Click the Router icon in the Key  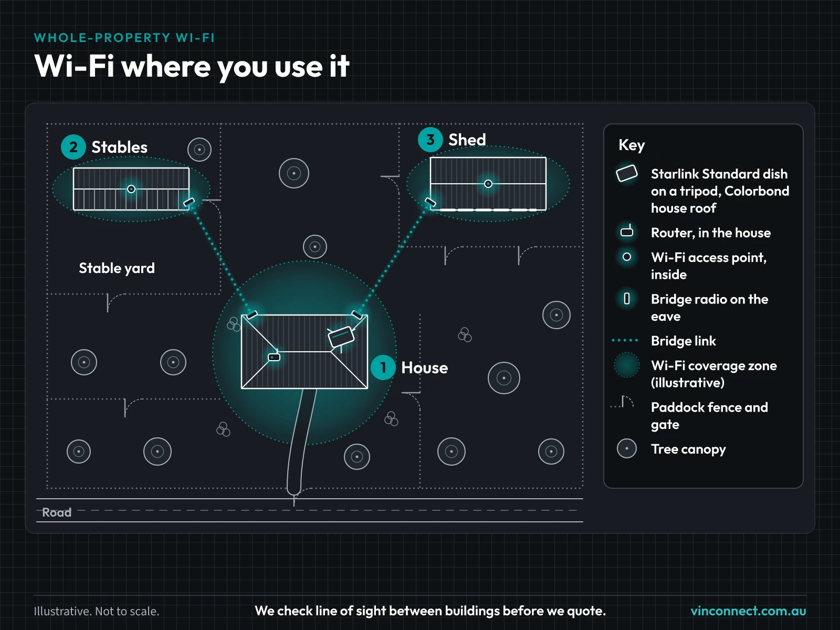tap(627, 231)
